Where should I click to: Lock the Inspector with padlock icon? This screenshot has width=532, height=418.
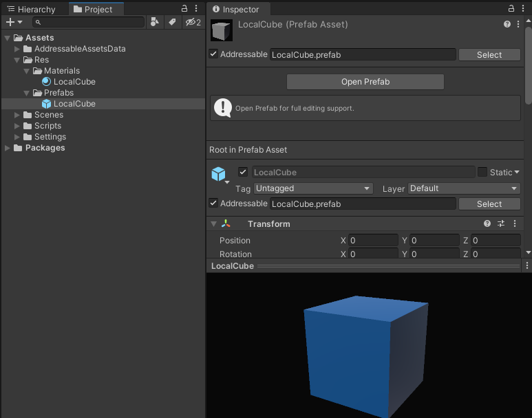pos(511,8)
